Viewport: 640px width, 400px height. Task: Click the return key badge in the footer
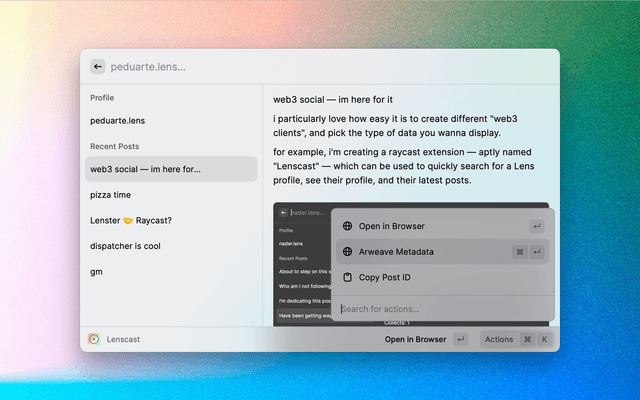point(460,339)
